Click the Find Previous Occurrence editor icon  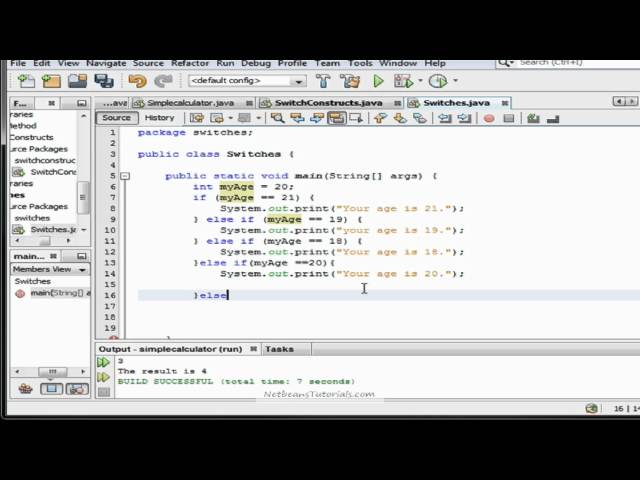(297, 118)
